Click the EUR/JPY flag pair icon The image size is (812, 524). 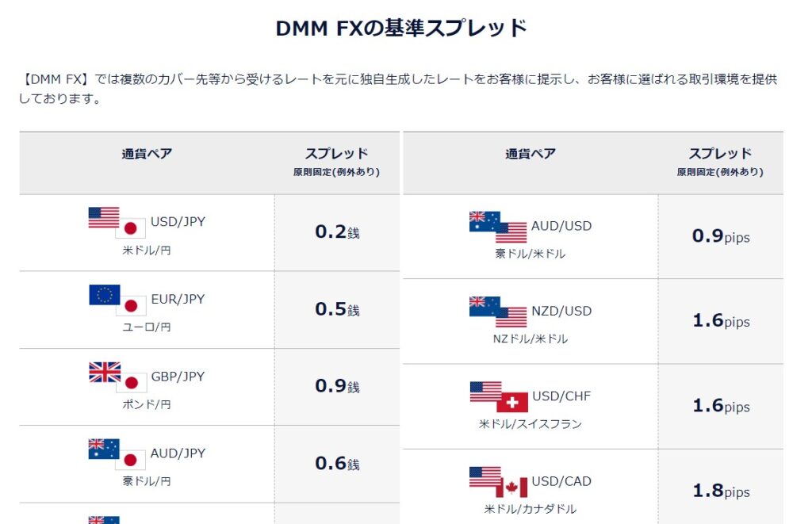[117, 300]
